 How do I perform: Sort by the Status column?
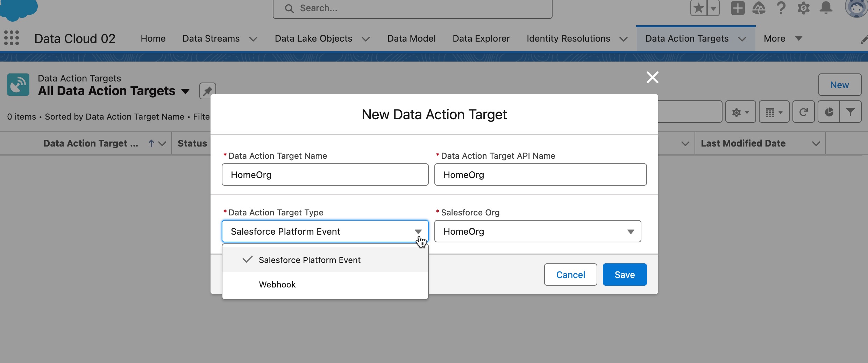click(x=192, y=143)
